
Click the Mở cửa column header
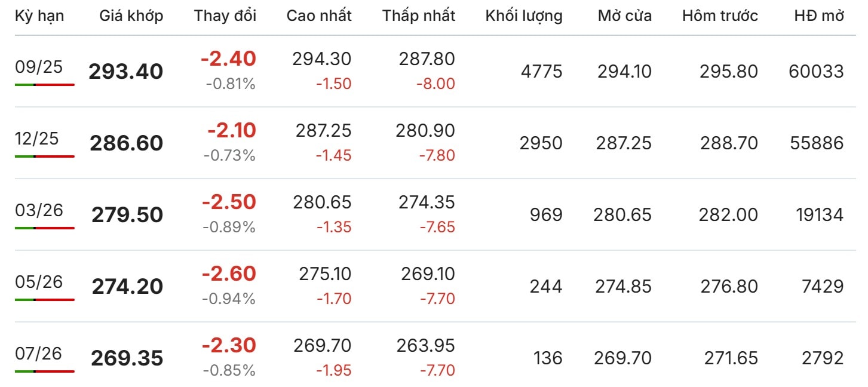[x=624, y=16]
